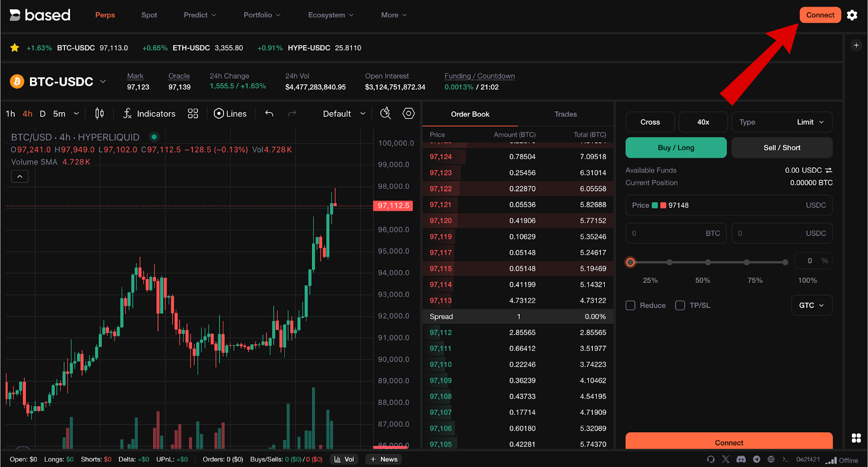Redo the chart action
868x467 pixels.
point(292,113)
